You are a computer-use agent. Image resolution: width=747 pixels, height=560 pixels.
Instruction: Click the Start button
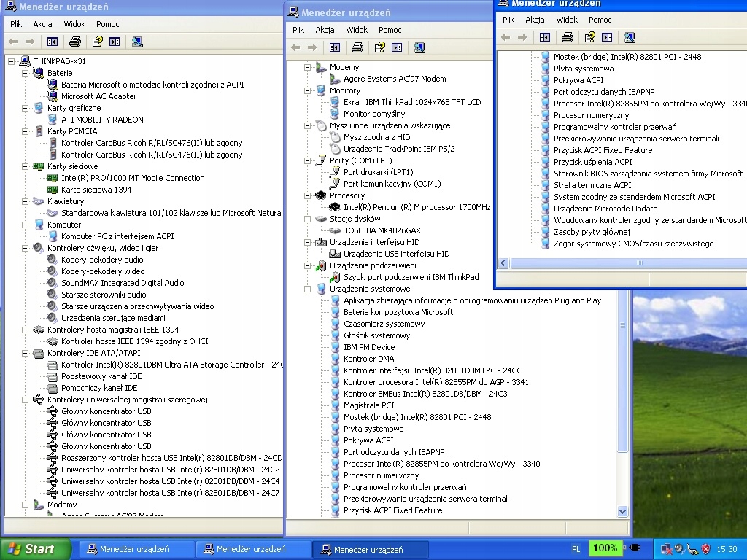(x=35, y=549)
